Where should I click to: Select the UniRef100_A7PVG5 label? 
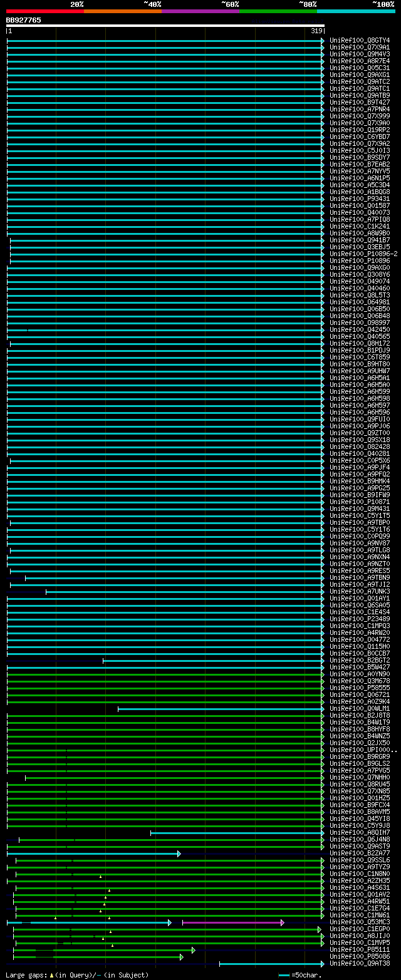[x=360, y=771]
